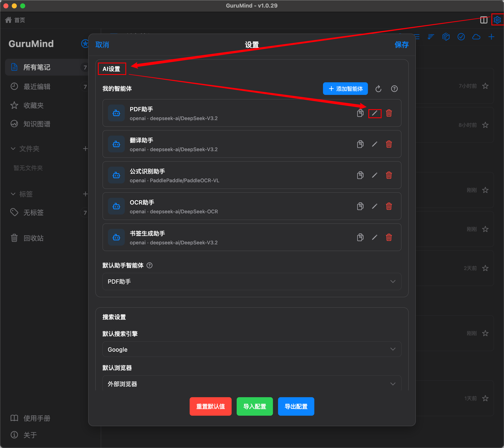Delete the 书签生成助手 agent
504x448 pixels.
click(388, 237)
